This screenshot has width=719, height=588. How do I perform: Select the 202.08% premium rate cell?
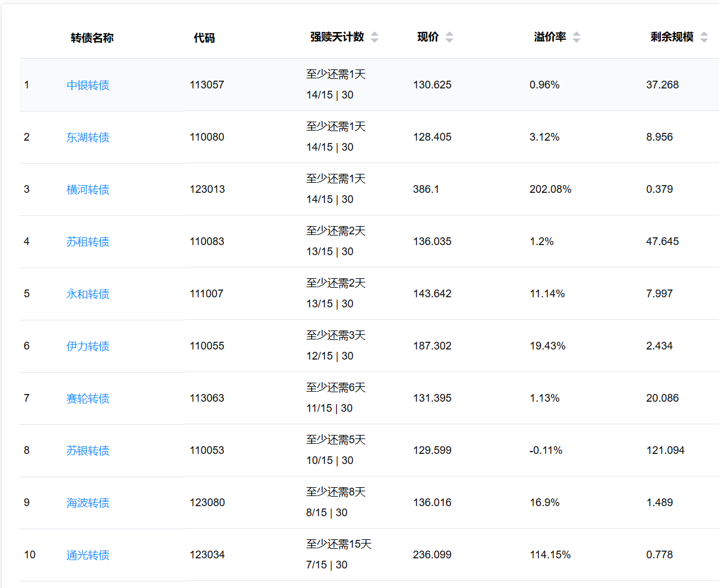pyautogui.click(x=550, y=189)
